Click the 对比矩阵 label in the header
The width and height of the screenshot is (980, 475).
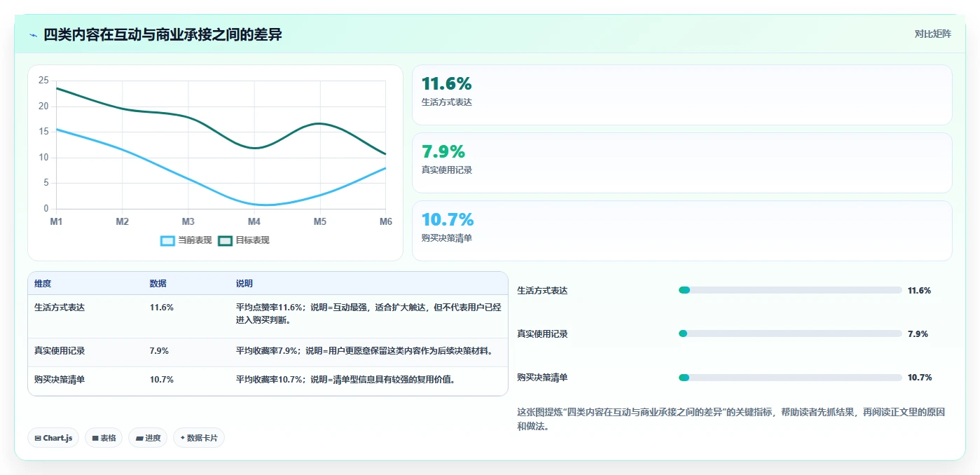(x=932, y=34)
